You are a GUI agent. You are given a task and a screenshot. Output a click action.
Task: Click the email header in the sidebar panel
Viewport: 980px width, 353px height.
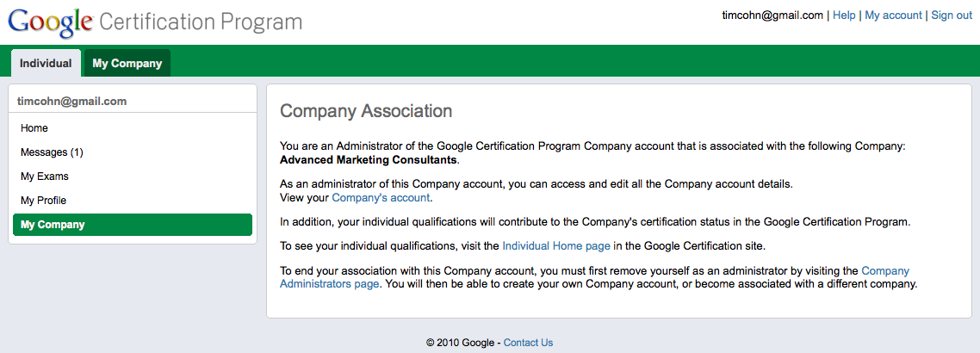click(x=71, y=101)
